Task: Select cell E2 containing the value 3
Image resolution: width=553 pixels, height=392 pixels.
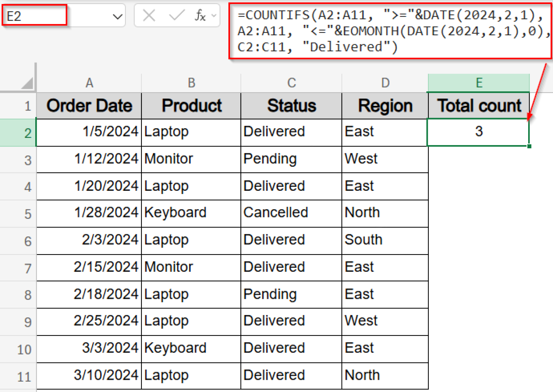Action: point(478,132)
